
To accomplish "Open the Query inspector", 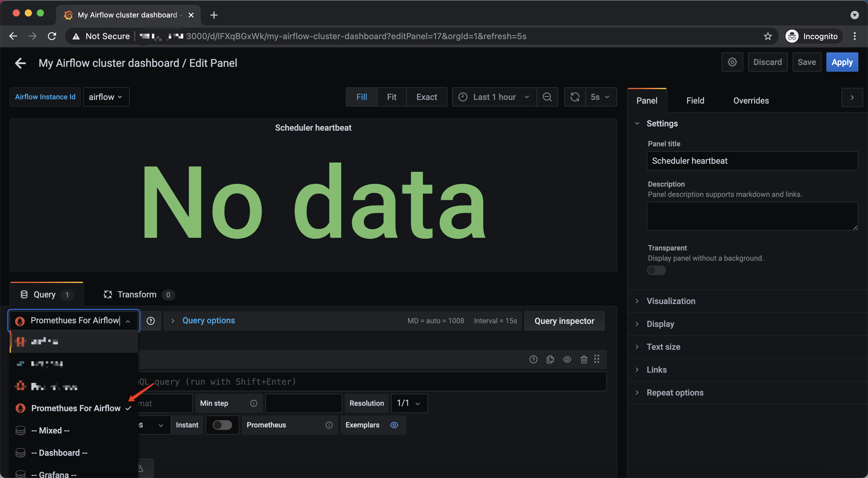I will click(x=564, y=321).
